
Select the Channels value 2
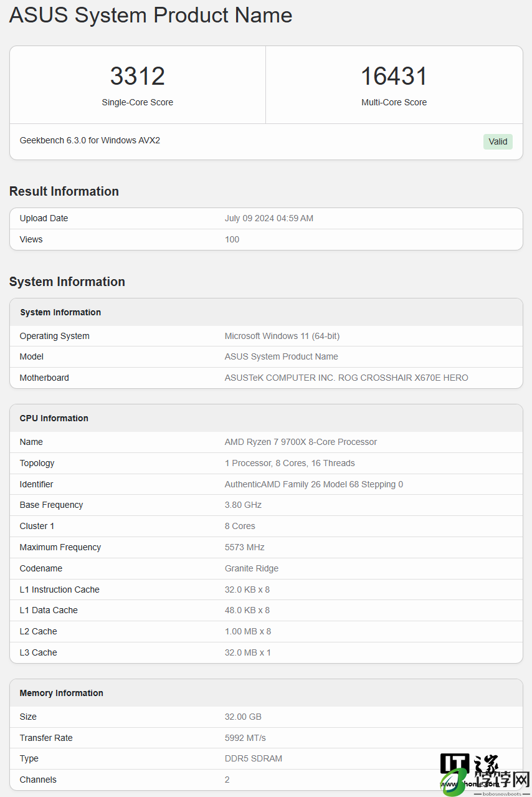tap(227, 780)
